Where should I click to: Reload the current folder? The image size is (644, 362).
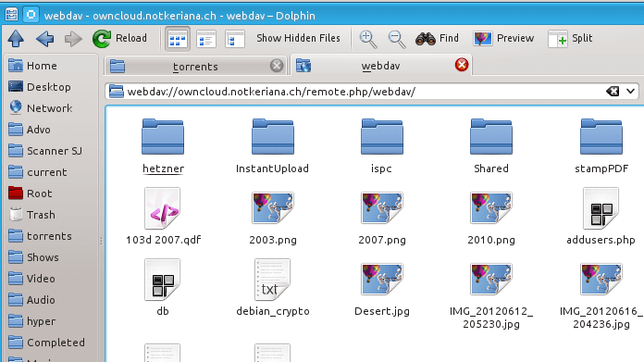tap(119, 39)
